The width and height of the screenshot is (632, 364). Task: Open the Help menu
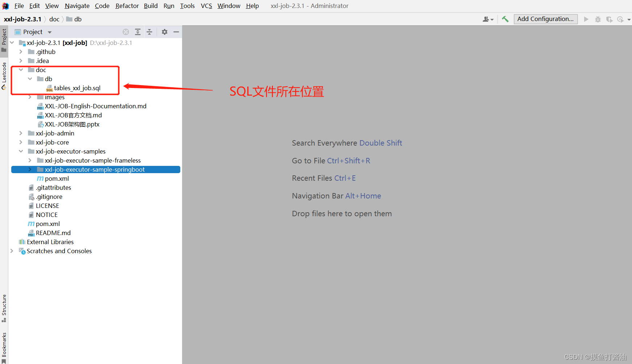coord(252,6)
